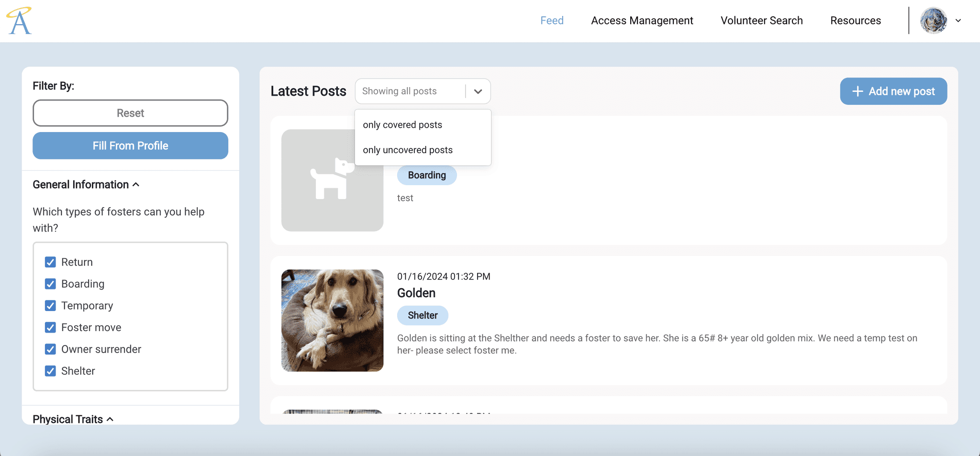980x456 pixels.
Task: Click the Reset filters button
Action: 130,113
